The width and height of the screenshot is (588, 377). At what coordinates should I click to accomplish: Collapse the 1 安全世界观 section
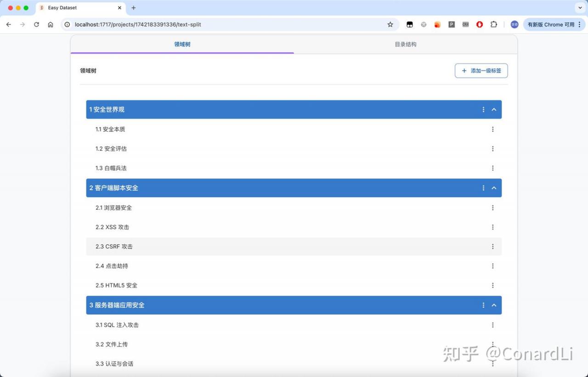(494, 109)
